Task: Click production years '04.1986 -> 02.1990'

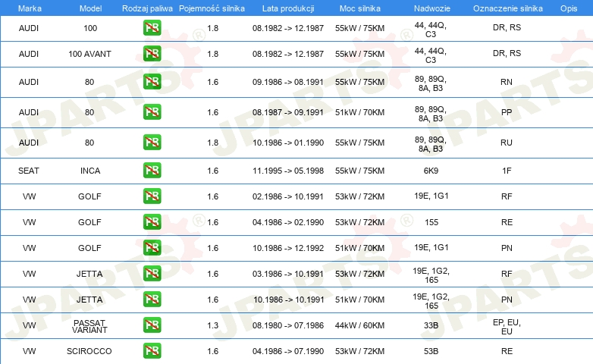Action: click(x=288, y=222)
